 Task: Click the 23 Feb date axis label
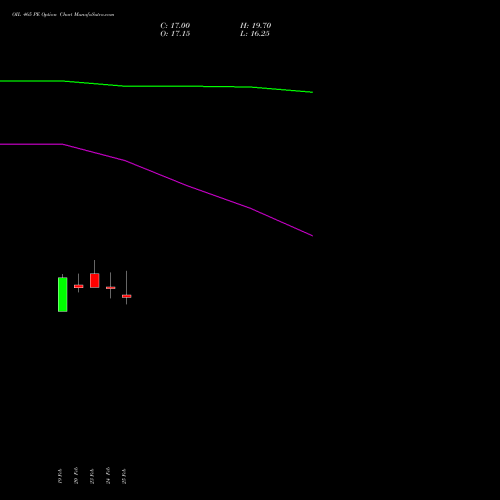tap(92, 476)
